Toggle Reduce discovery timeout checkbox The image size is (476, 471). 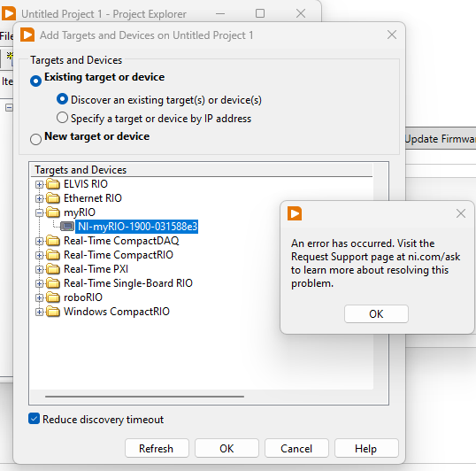pos(34,419)
